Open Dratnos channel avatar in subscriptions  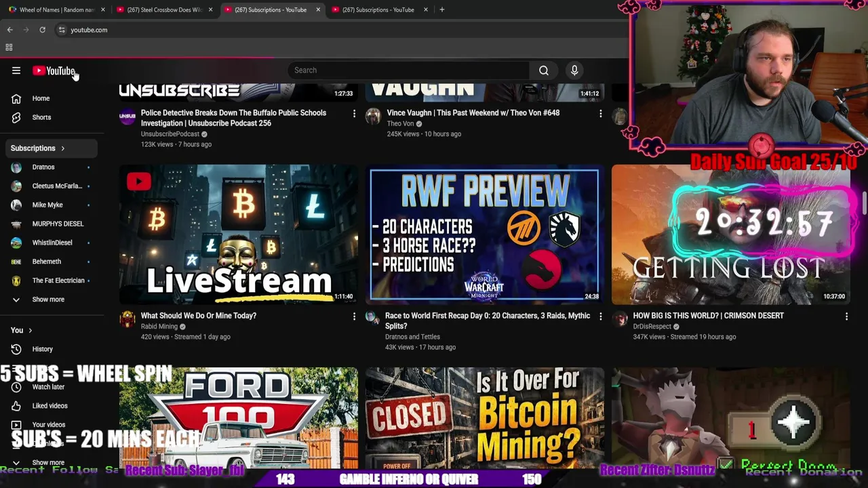click(x=16, y=167)
